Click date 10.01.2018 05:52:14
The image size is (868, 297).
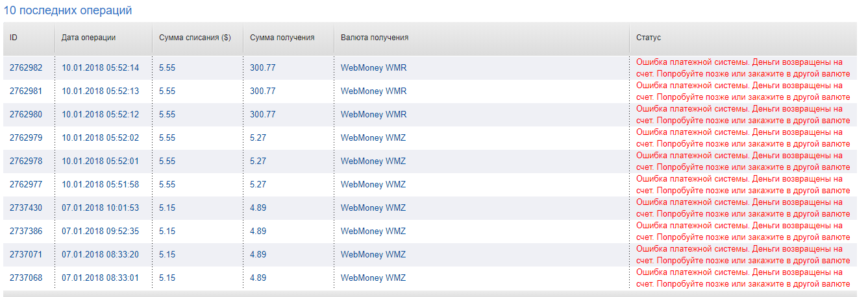(x=100, y=67)
